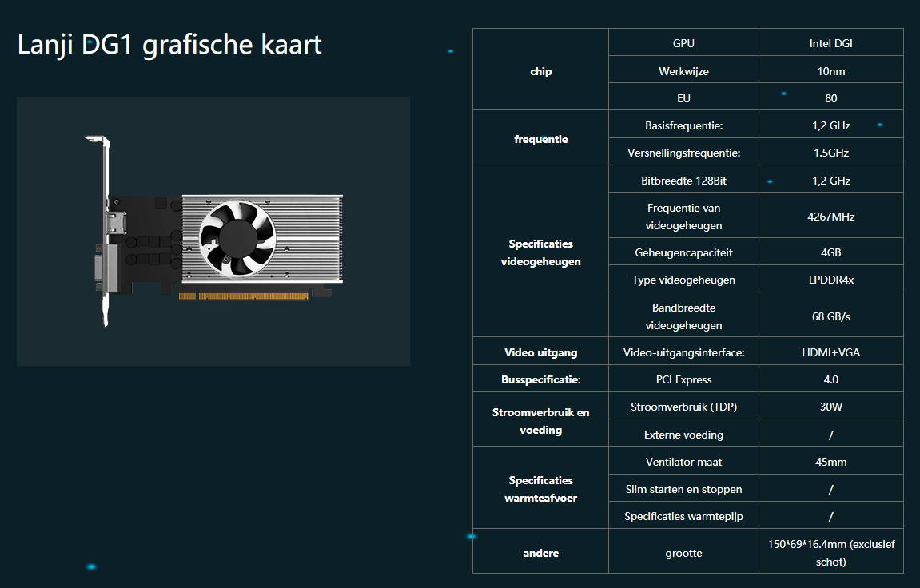920x588 pixels.
Task: Select the 1,2 GHz Basisfrequentie value
Action: click(x=830, y=125)
